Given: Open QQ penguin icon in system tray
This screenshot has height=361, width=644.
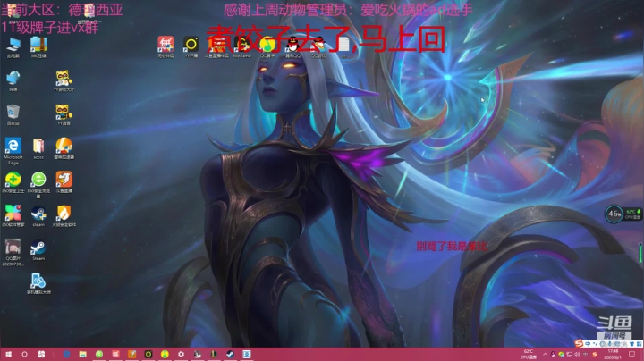Looking at the screenshot, I should coord(554,355).
